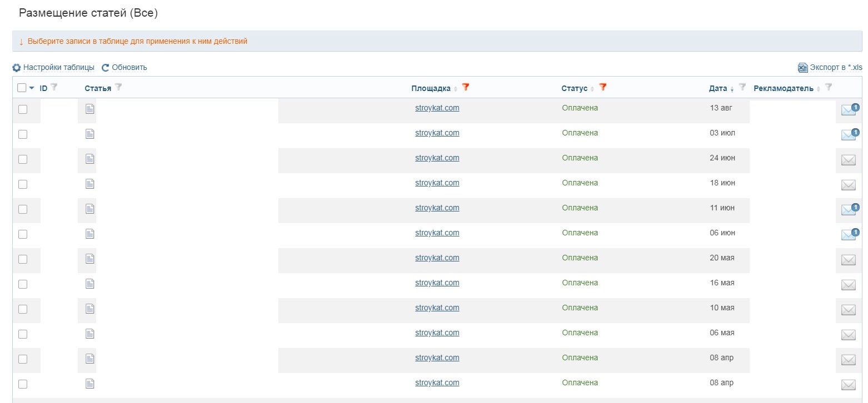The image size is (868, 403).
Task: Tick the checkbox for the 13 авг row
Action: click(x=23, y=109)
